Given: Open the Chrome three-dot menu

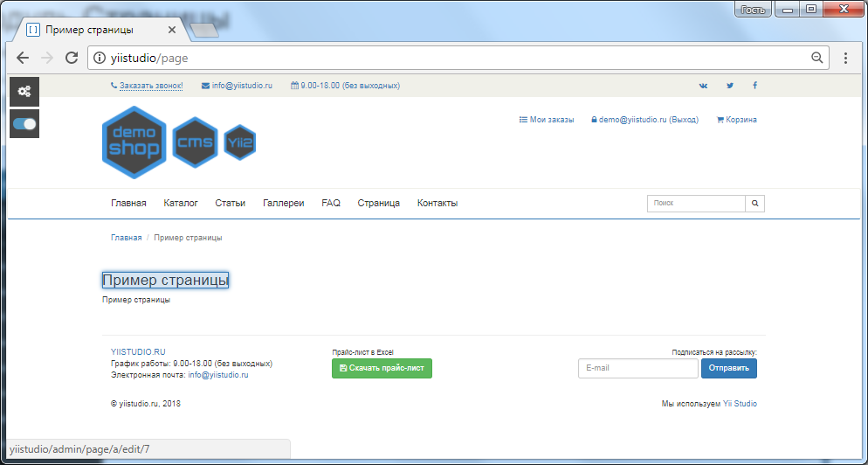Looking at the screenshot, I should (x=845, y=58).
